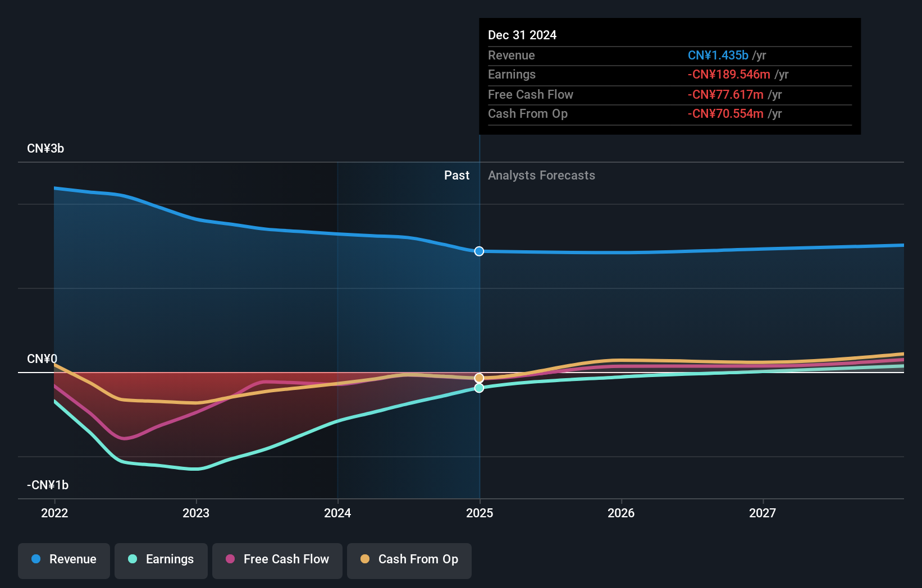Click the teal Earnings data point at 2025
The width and height of the screenshot is (922, 588).
tap(479, 388)
